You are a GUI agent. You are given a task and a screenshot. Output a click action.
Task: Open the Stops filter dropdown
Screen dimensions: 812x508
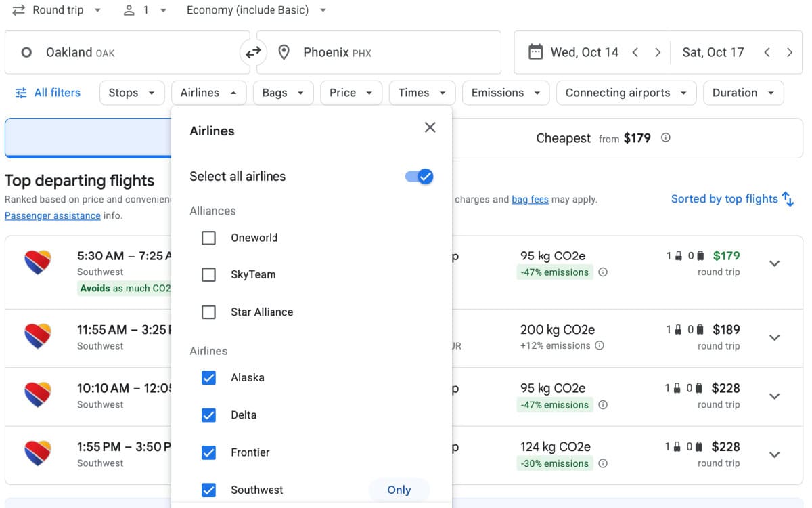pos(132,93)
